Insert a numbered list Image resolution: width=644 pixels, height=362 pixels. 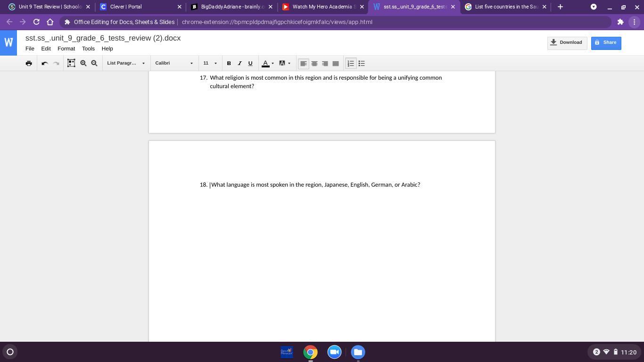pos(351,63)
